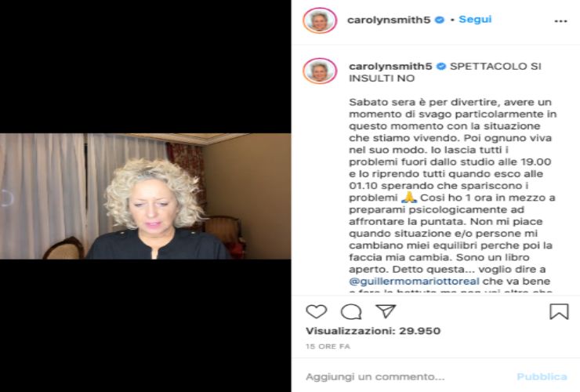Share the post via paper plane icon
Image resolution: width=580 pixels, height=392 pixels.
[386, 311]
